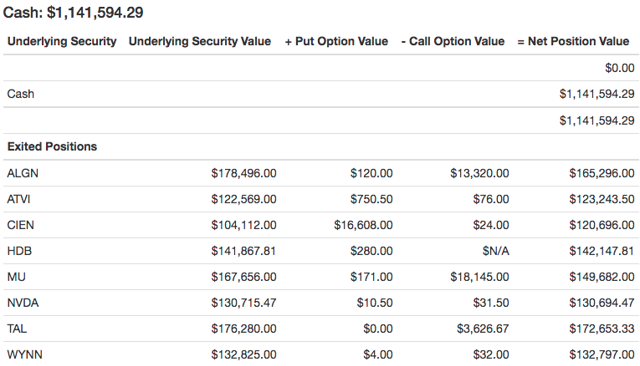Click the + Put Option Value header
This screenshot has height=366, width=640.
point(336,41)
